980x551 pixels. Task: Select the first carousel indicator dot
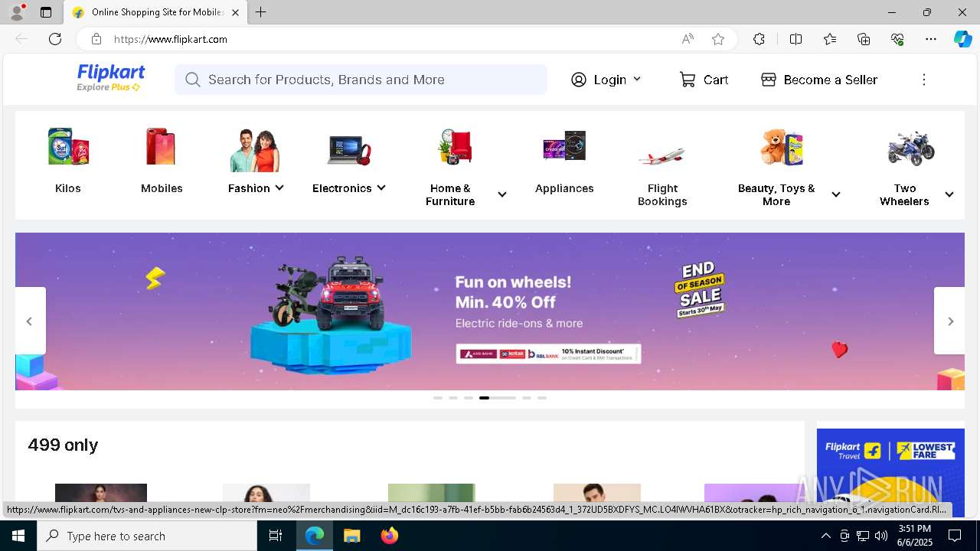(438, 398)
